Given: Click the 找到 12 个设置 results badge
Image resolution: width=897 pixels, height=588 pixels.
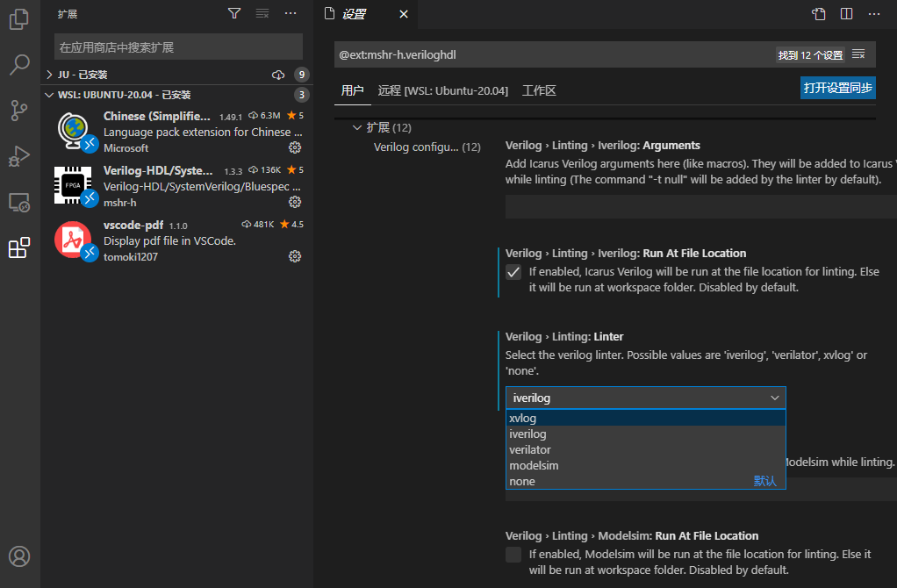Looking at the screenshot, I should [x=810, y=55].
